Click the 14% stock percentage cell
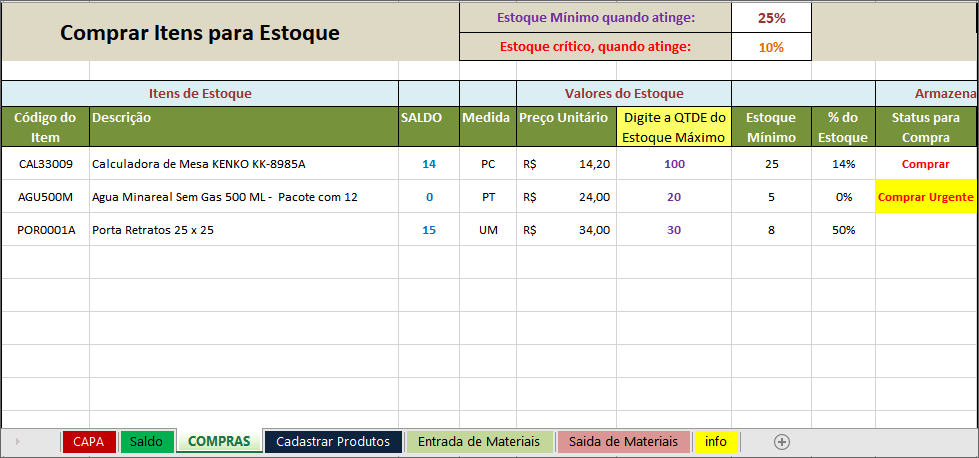Screen dimensions: 979x458 (843, 164)
